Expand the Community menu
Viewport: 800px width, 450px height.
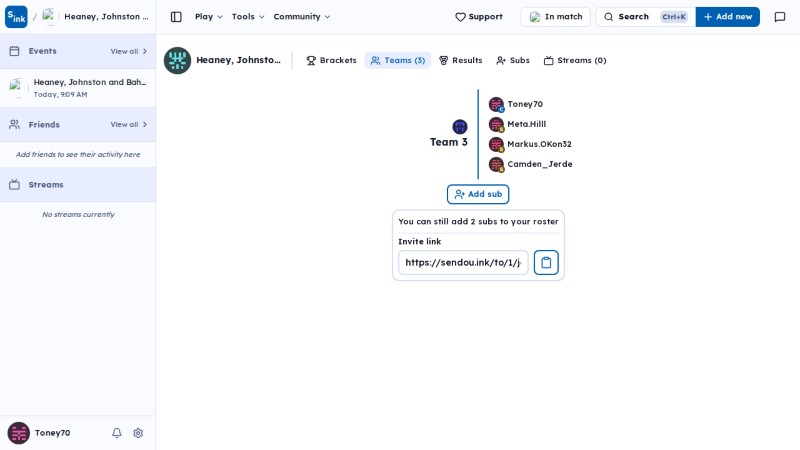pyautogui.click(x=302, y=17)
